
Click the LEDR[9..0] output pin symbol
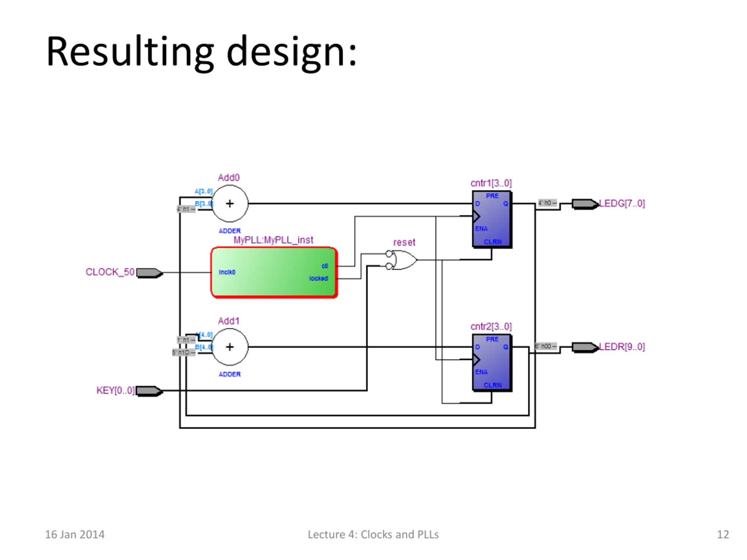pyautogui.click(x=585, y=347)
